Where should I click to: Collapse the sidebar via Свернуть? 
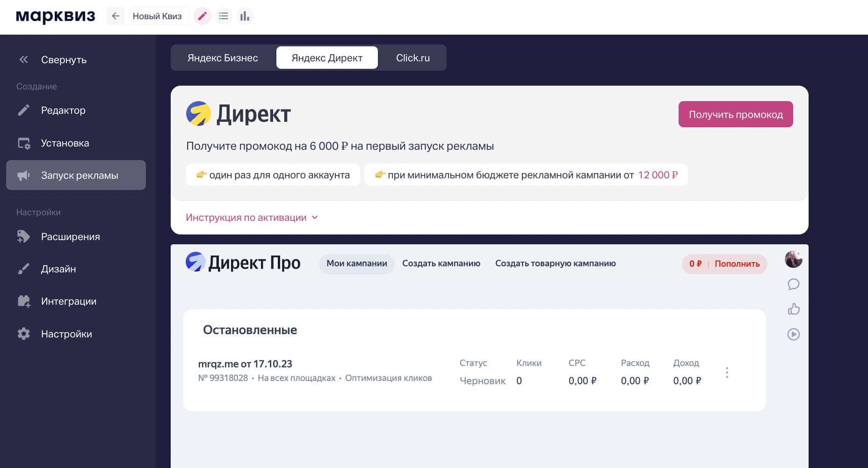pos(64,60)
